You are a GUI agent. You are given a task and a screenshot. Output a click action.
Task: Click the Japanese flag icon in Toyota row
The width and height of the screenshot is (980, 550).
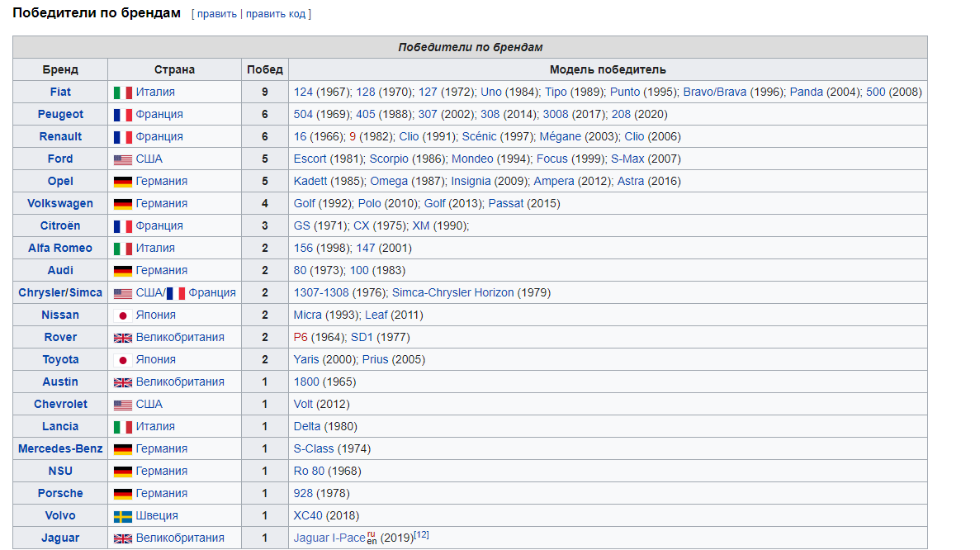122,360
